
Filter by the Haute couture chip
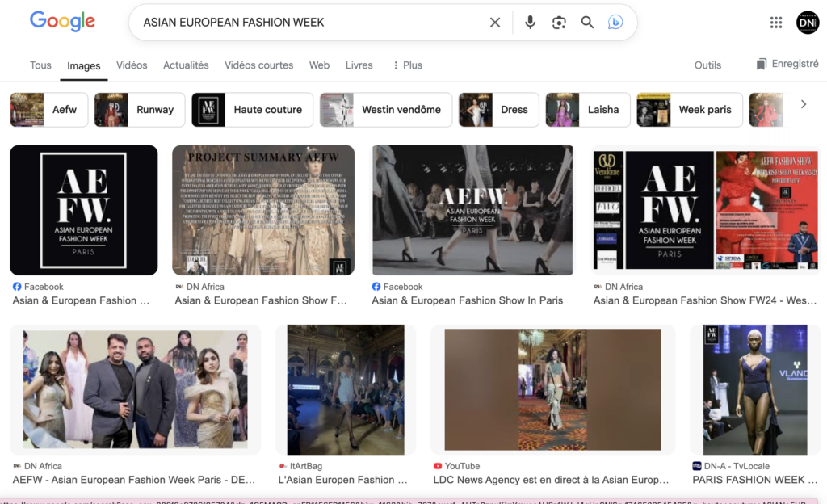(253, 110)
